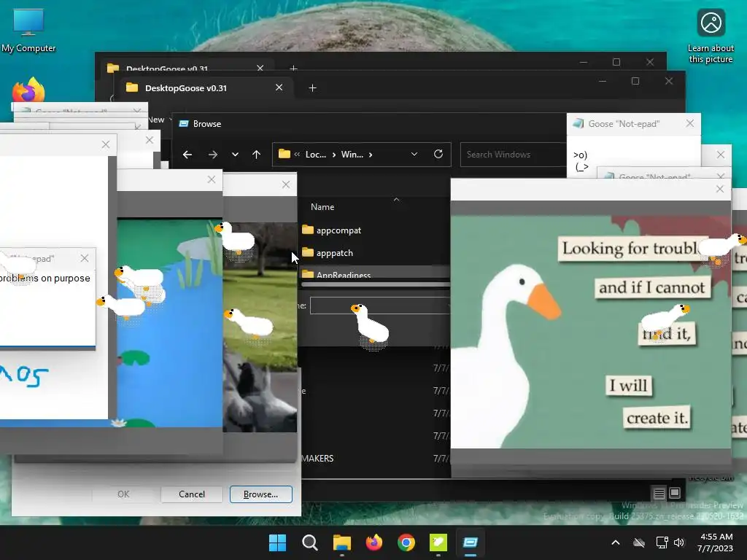Refresh the Browse dialog folder view
Image resolution: width=747 pixels, height=560 pixels.
[x=438, y=154]
